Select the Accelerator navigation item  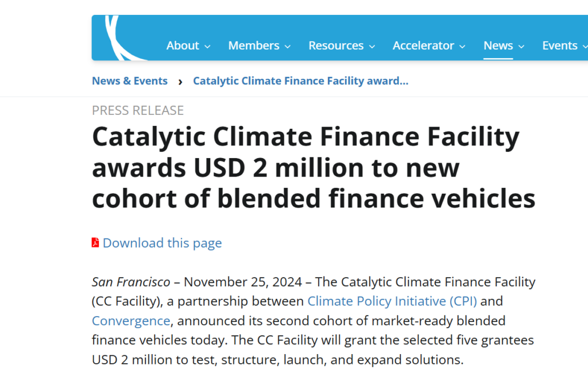(423, 45)
